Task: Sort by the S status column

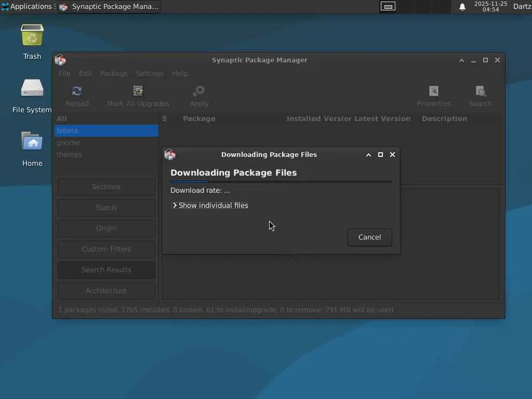Action: 165,119
